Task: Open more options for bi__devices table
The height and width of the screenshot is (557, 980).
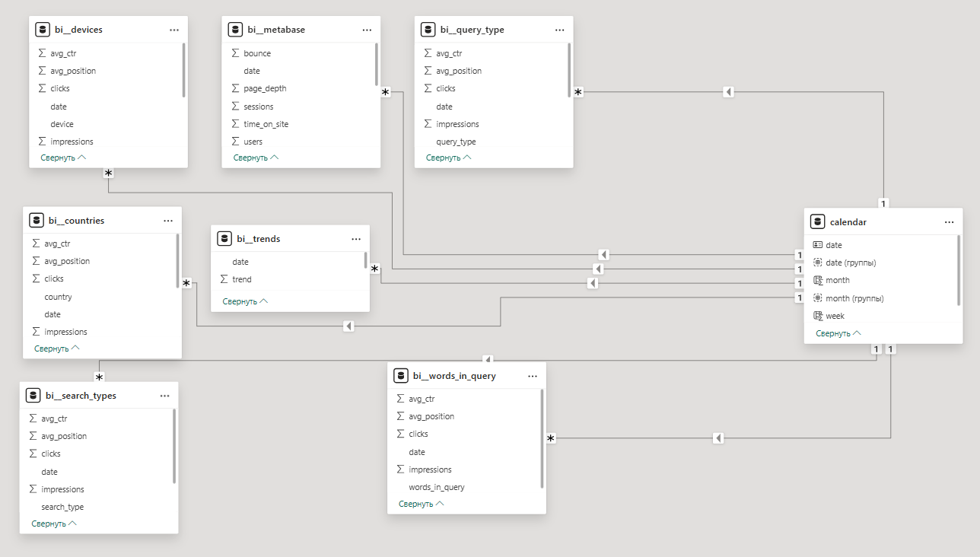Action: [174, 30]
